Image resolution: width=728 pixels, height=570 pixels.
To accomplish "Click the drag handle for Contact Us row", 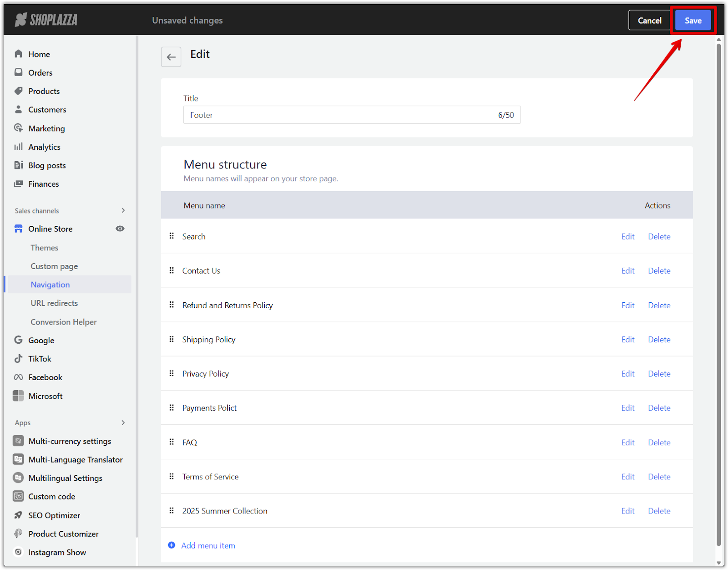I will (x=172, y=270).
